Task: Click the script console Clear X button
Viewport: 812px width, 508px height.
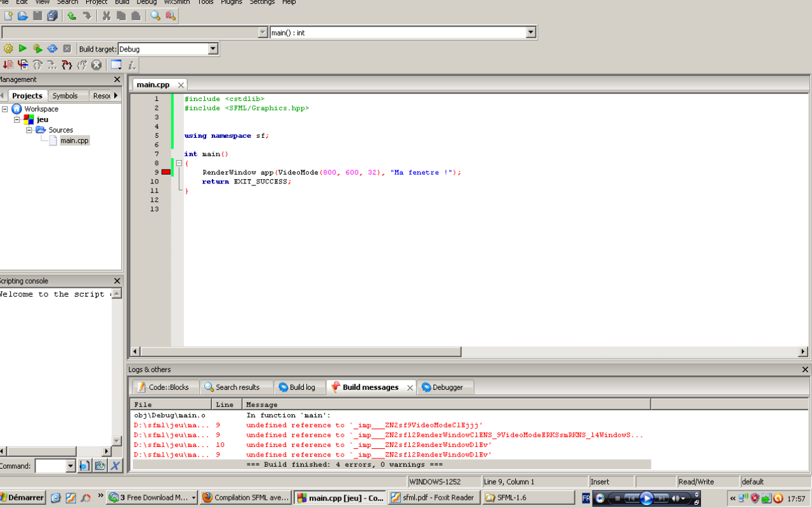Action: pos(115,466)
